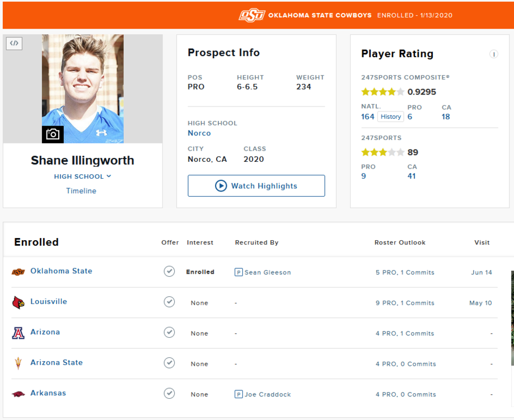Open Oklahoma State's roster outlook link

coord(405,273)
